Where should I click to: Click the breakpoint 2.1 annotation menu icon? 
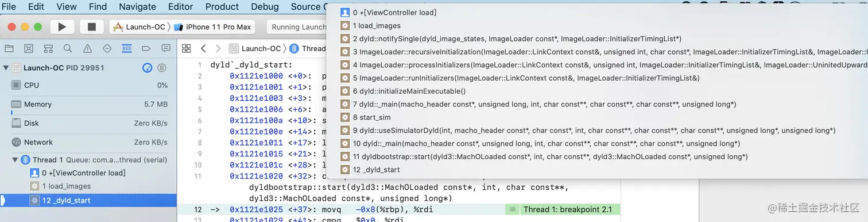(x=513, y=210)
